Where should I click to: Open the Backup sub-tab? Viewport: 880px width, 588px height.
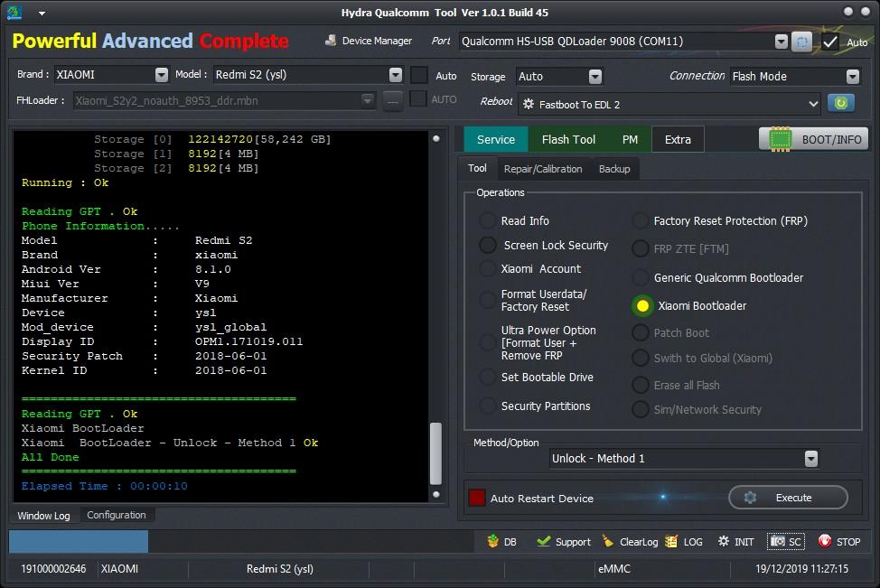pos(614,169)
